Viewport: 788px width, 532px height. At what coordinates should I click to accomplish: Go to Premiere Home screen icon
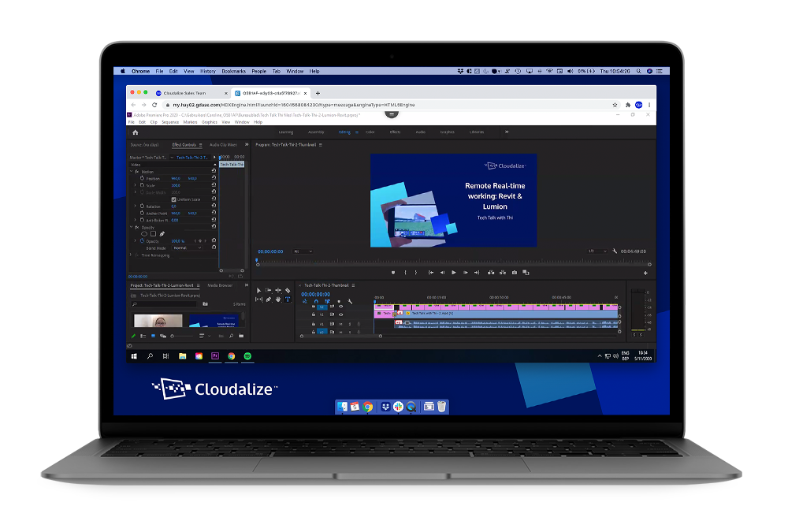pos(136,132)
